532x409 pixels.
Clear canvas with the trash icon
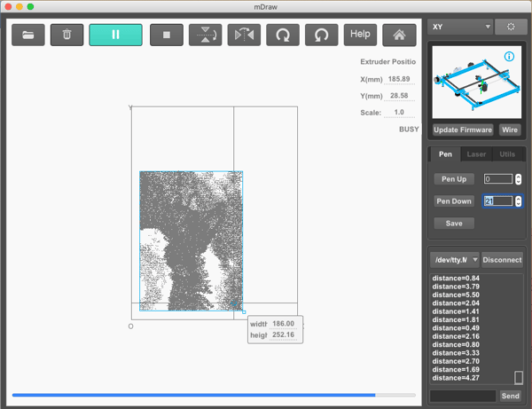[x=66, y=35]
